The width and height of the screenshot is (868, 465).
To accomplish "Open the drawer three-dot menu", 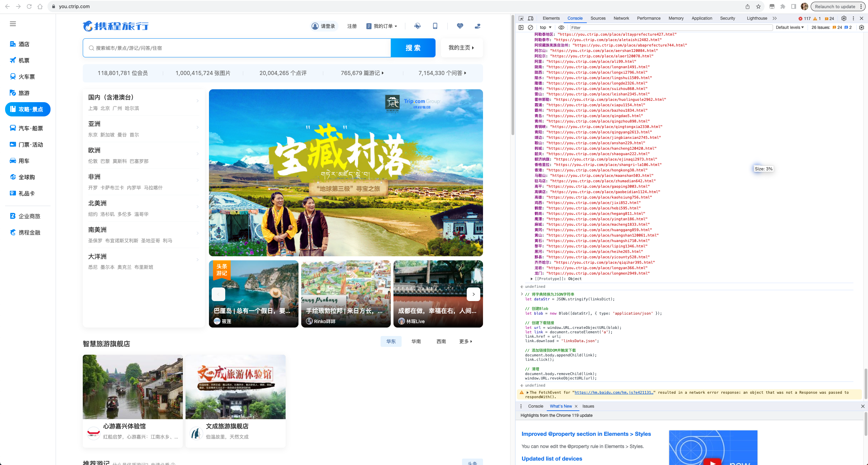I will [x=521, y=406].
